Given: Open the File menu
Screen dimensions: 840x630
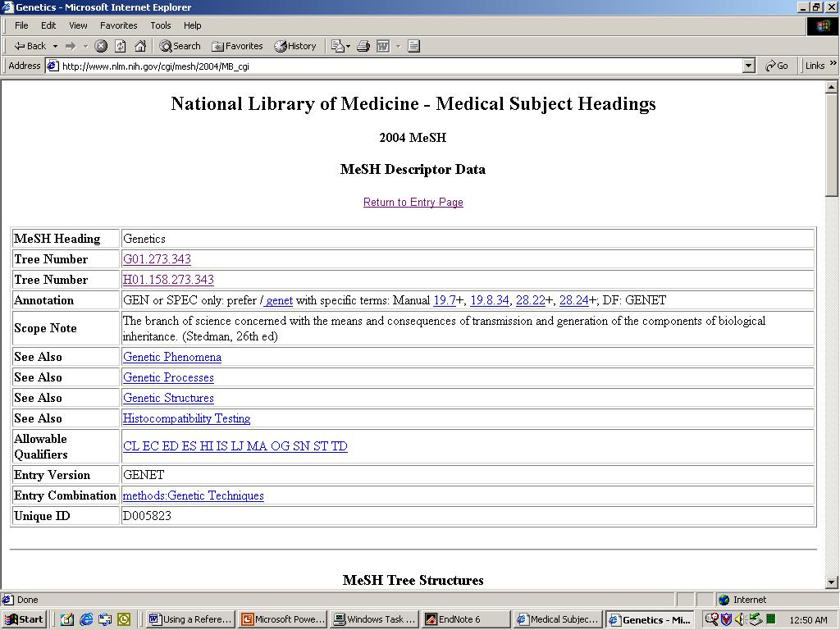Looking at the screenshot, I should (21, 25).
